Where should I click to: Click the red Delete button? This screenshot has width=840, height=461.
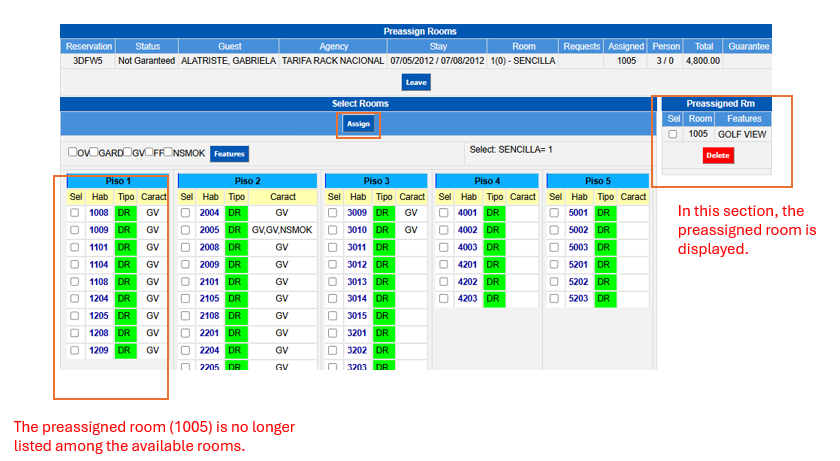pyautogui.click(x=718, y=156)
